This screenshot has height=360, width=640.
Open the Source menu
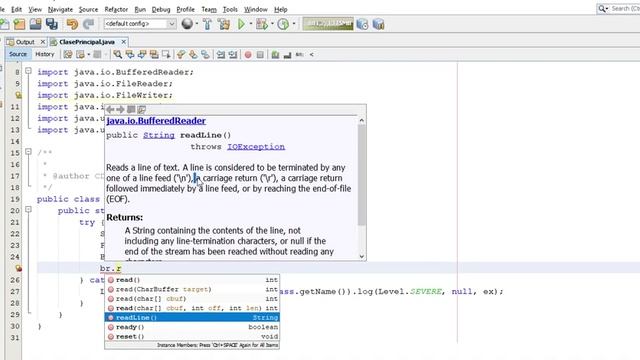click(88, 9)
